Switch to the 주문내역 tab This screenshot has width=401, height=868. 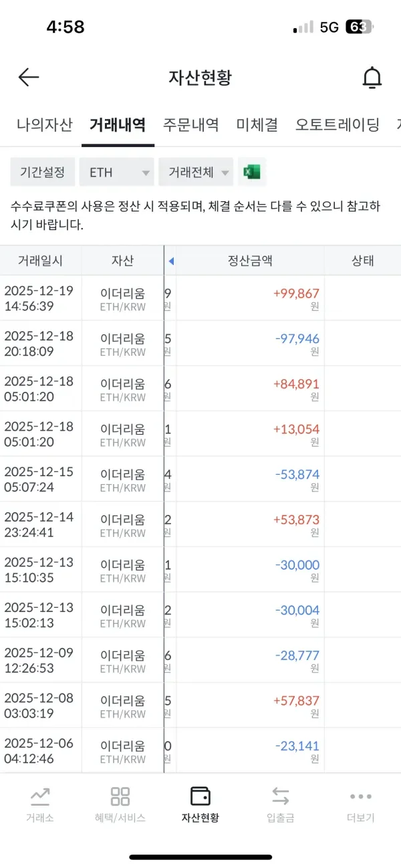[189, 124]
